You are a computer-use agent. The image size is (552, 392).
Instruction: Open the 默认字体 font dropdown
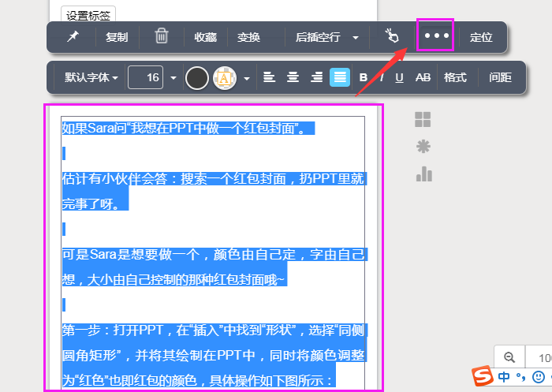[91, 77]
